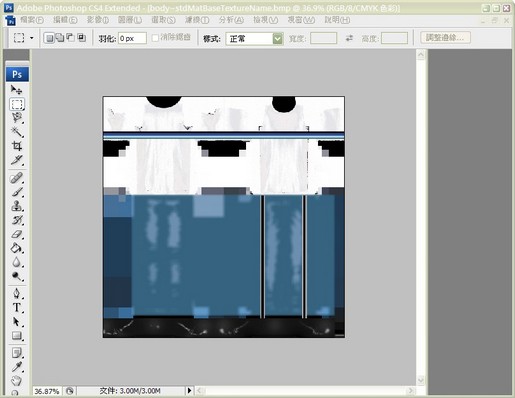Click the swap width and height arrows
This screenshot has height=398, width=515.
pyautogui.click(x=349, y=38)
